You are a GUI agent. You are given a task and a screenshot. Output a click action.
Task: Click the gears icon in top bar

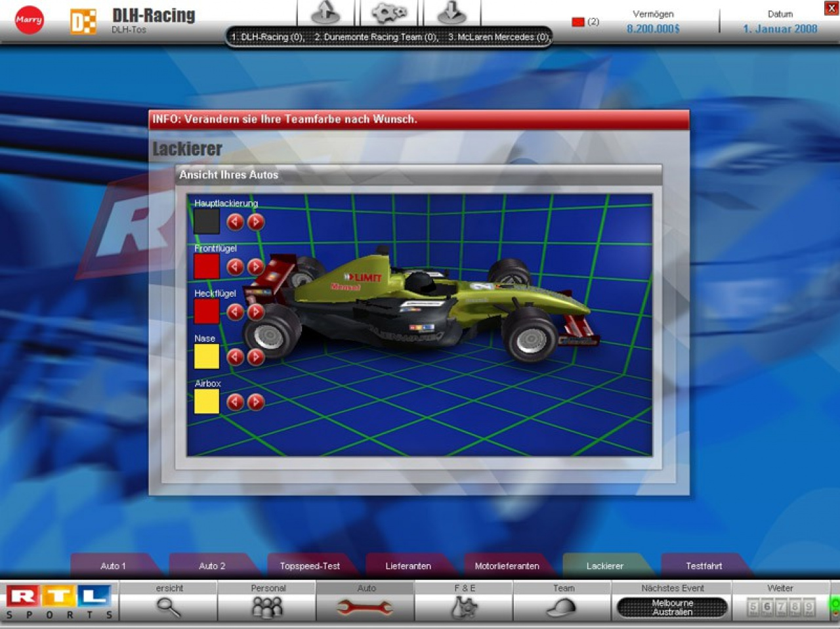tap(389, 12)
